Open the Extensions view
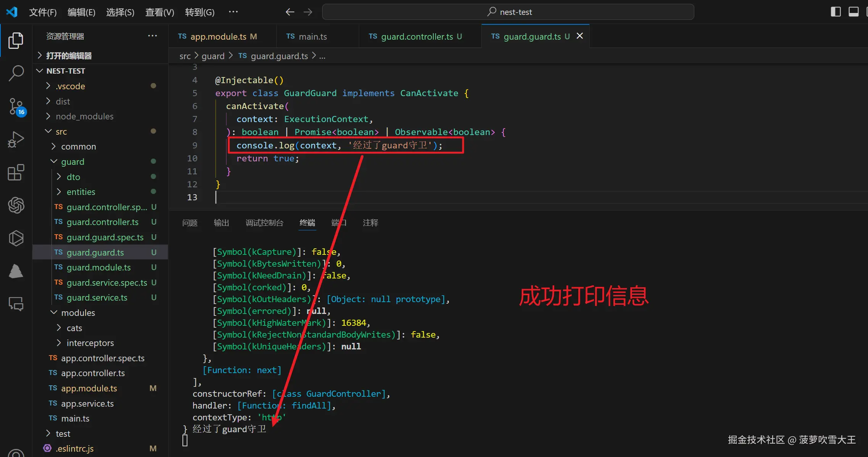868x457 pixels. click(16, 172)
